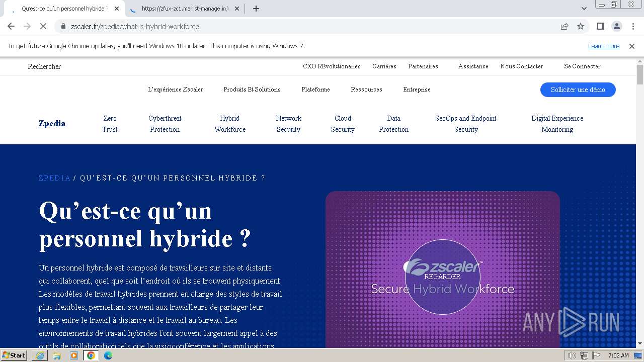This screenshot has width=644, height=362.
Task: Click the Chrome icon in the taskbar
Action: coord(91,355)
